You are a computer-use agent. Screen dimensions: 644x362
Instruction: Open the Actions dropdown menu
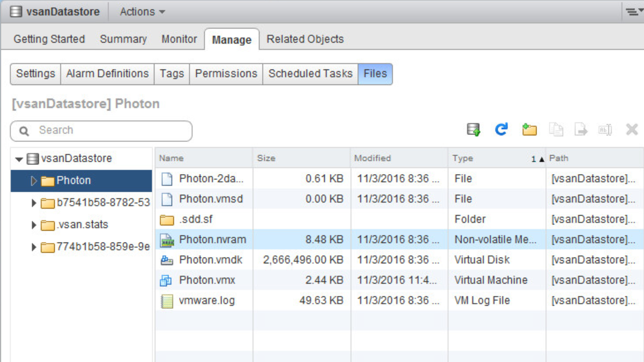[142, 12]
